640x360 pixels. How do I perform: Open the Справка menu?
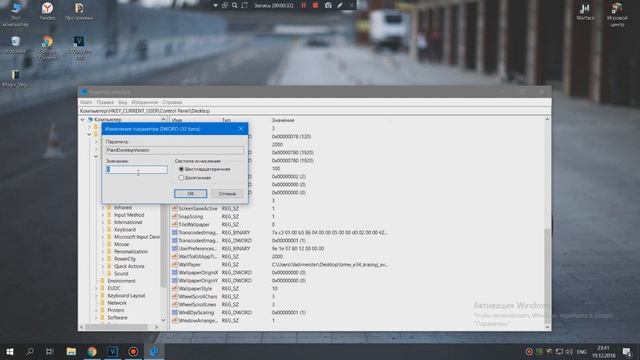(172, 102)
